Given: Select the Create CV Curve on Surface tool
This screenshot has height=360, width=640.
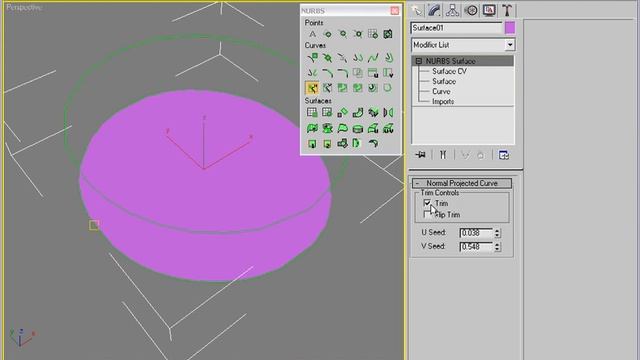Looking at the screenshot, I should pos(342,88).
